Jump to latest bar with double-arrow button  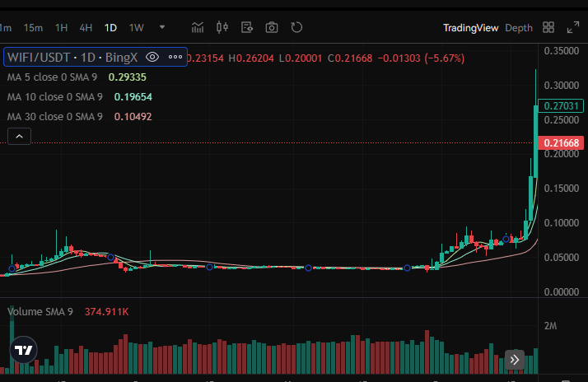coord(515,360)
